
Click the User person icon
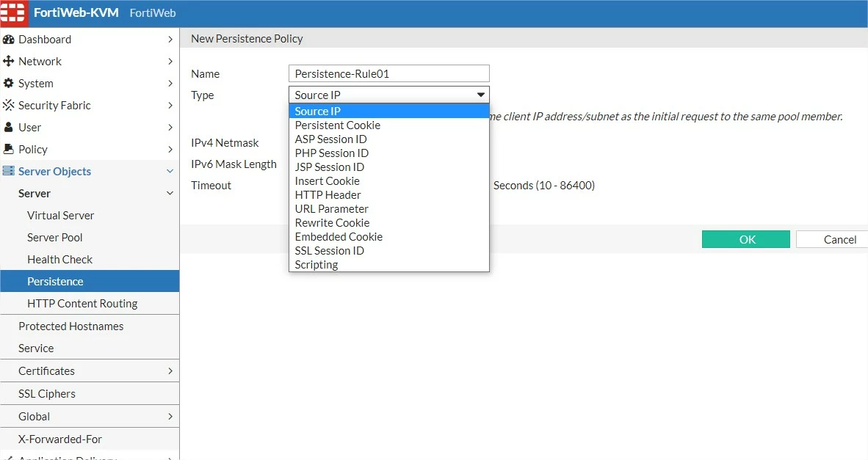tap(8, 127)
